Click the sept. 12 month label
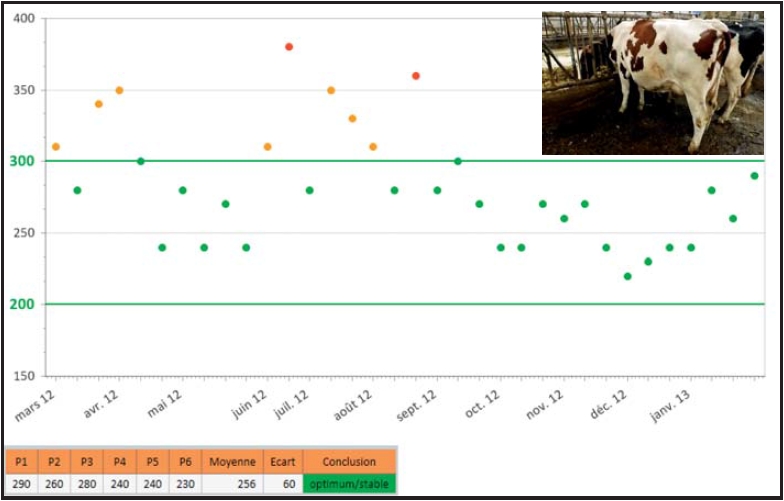The height and width of the screenshot is (501, 784). (x=417, y=406)
